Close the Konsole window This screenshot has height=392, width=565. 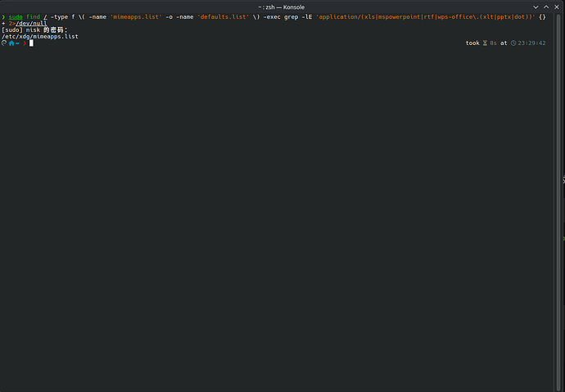point(557,7)
